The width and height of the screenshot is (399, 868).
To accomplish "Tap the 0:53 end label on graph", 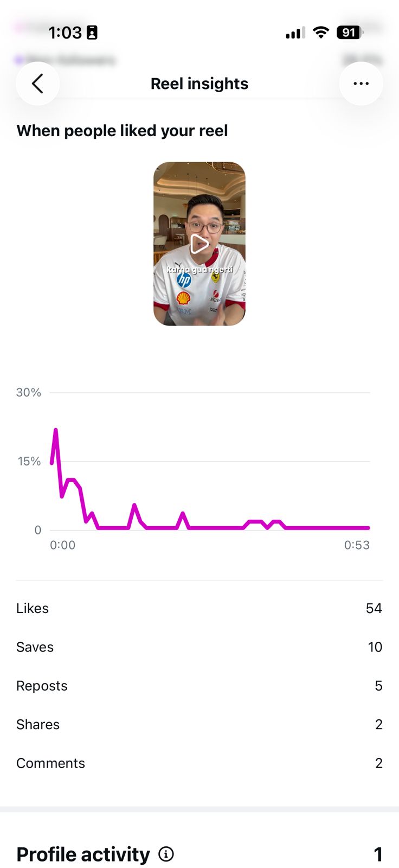I will click(x=357, y=545).
